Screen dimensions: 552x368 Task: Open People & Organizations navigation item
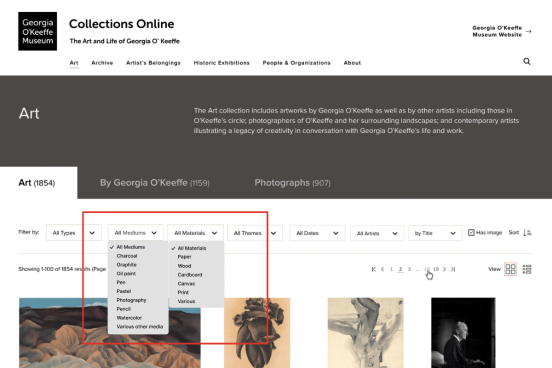point(296,63)
